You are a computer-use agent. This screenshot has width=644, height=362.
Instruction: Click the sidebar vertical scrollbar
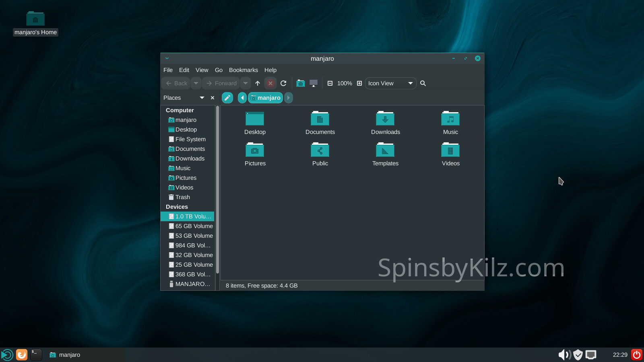click(x=217, y=189)
